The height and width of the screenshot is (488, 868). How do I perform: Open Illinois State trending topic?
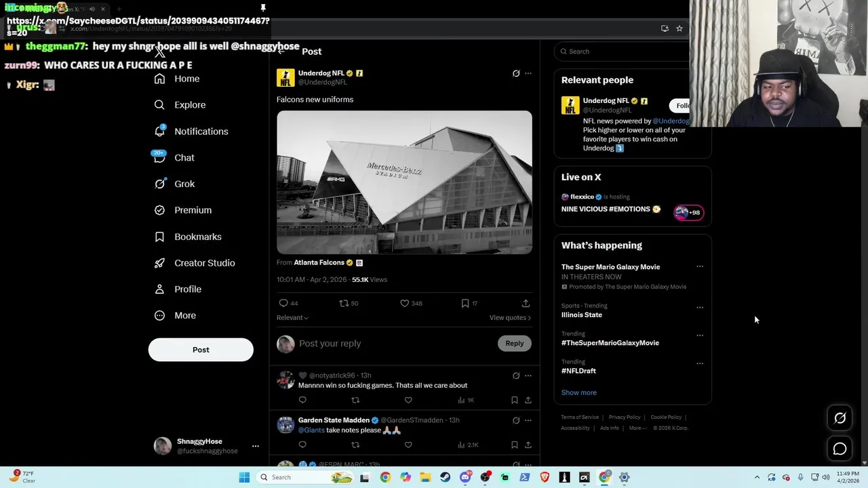click(x=582, y=315)
